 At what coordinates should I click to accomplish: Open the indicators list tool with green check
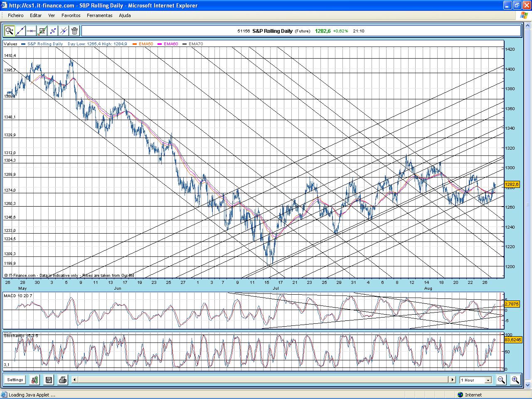(x=42, y=31)
